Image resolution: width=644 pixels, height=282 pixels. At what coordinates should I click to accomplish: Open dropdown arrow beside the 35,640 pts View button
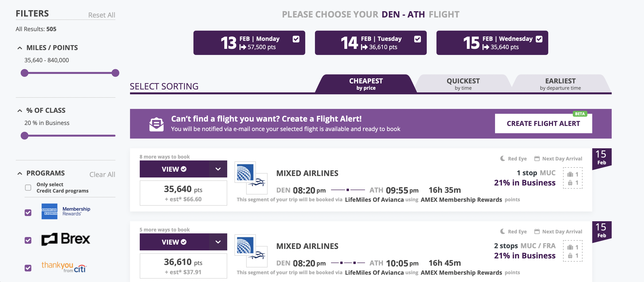(218, 169)
